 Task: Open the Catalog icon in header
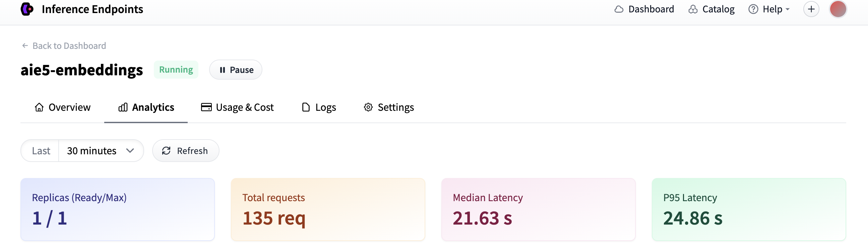[x=693, y=9]
